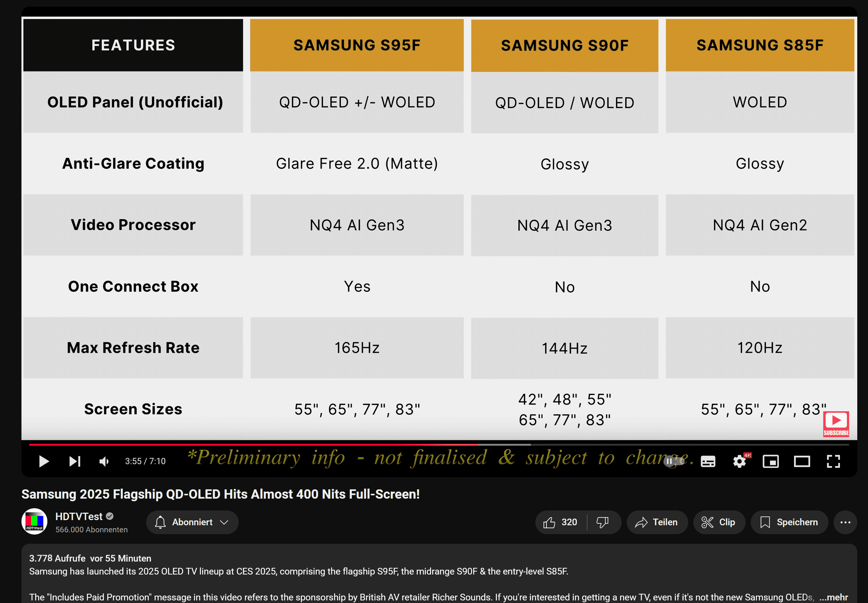Click the 'NQ4 AI Gen2' processor cell
This screenshot has height=603, width=868.
(x=760, y=225)
